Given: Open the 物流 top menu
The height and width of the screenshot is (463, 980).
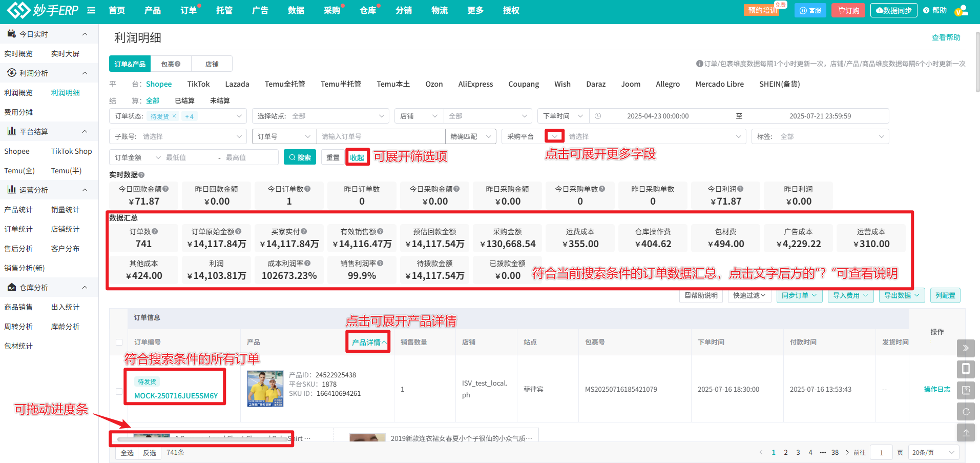Looking at the screenshot, I should point(440,10).
